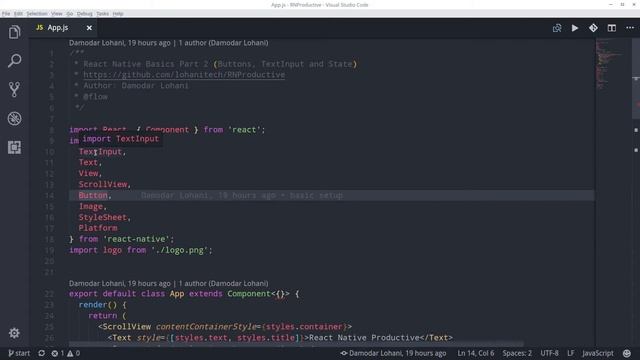The height and width of the screenshot is (360, 640).
Task: Click the 'StyleSheet' import on line 16
Action: coord(103,218)
